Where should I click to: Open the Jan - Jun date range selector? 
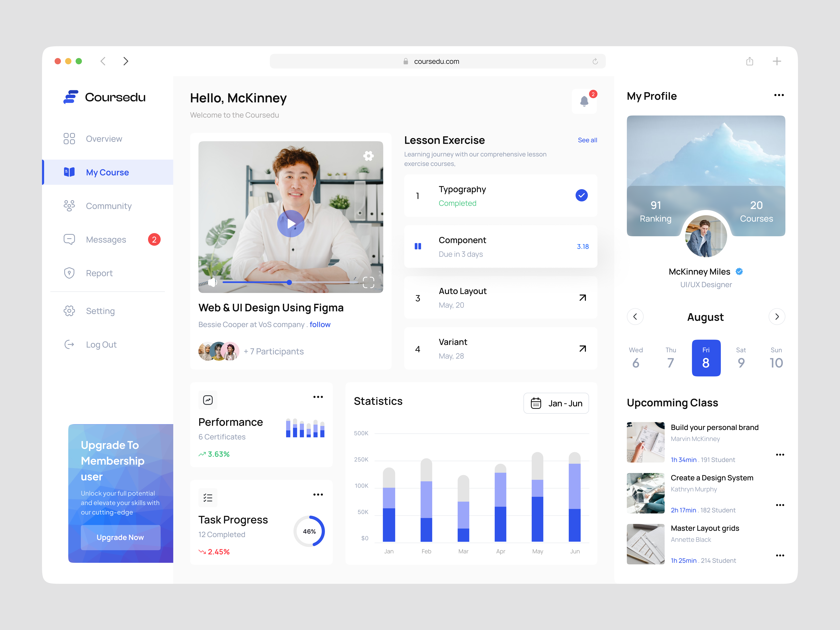click(x=556, y=403)
